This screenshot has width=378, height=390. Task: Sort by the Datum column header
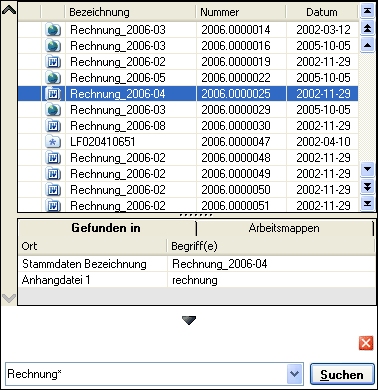coord(322,12)
